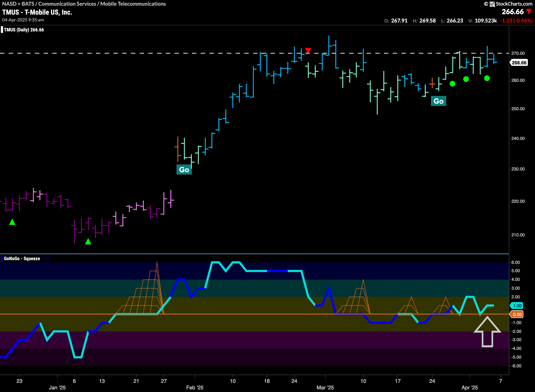Click the 270.00 axis label
The image size is (535, 392).
coord(518,53)
